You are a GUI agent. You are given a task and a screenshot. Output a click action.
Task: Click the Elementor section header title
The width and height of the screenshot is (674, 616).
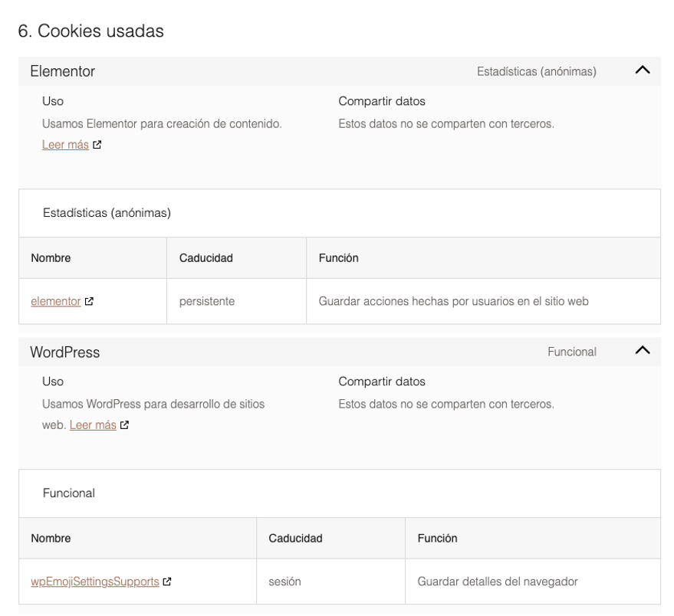tap(62, 71)
